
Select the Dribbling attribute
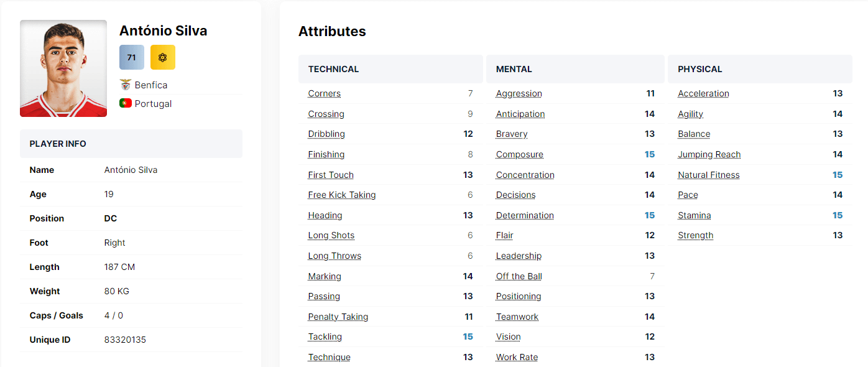(x=326, y=134)
